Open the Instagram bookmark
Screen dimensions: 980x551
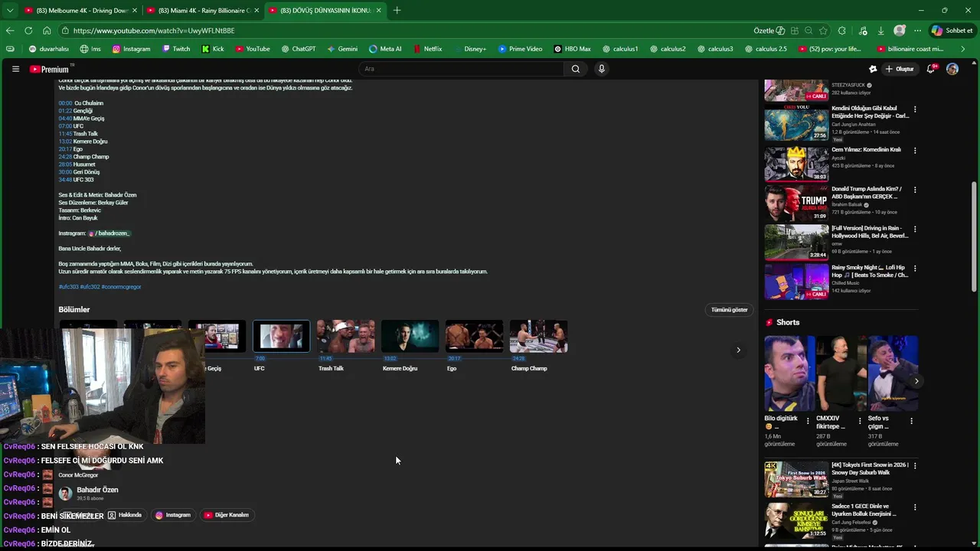(x=132, y=49)
